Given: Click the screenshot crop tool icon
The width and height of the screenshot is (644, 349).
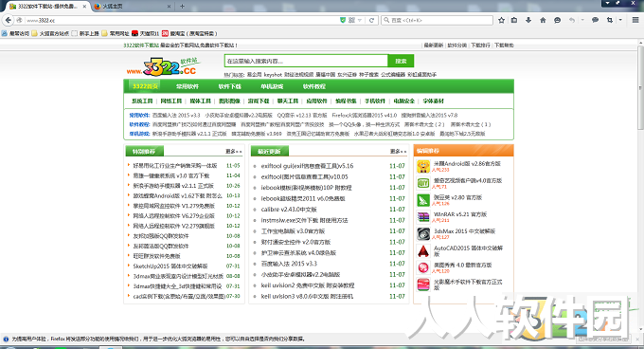Looking at the screenshot, I should coord(610,20).
